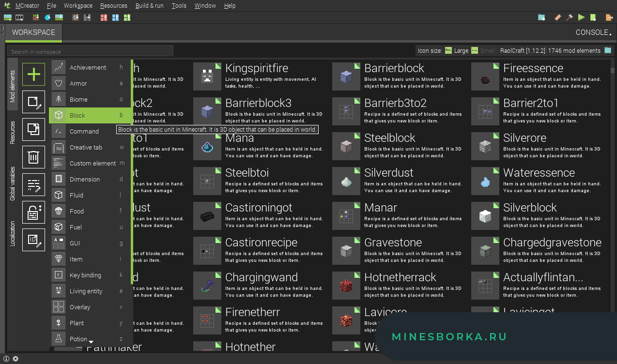Image resolution: width=617 pixels, height=364 pixels.
Task: Click the workspace folder settings icon in top toolbar
Action: pyautogui.click(x=541, y=17)
